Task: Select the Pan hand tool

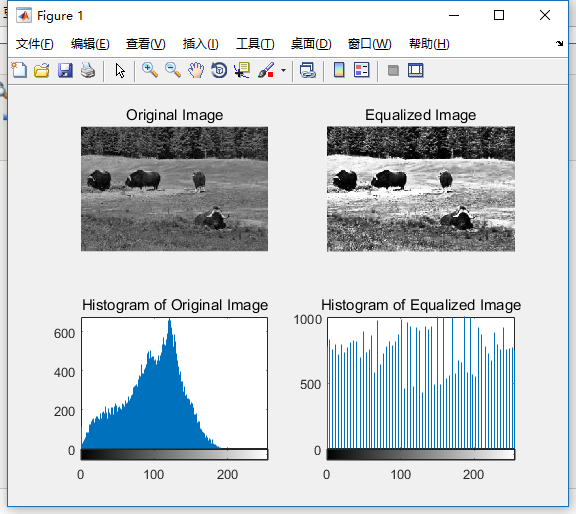Action: 196,70
